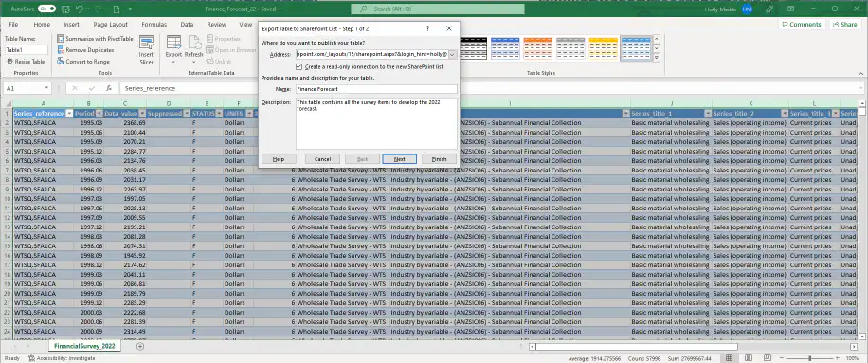
Task: Click the Next button in dialog
Action: [399, 159]
